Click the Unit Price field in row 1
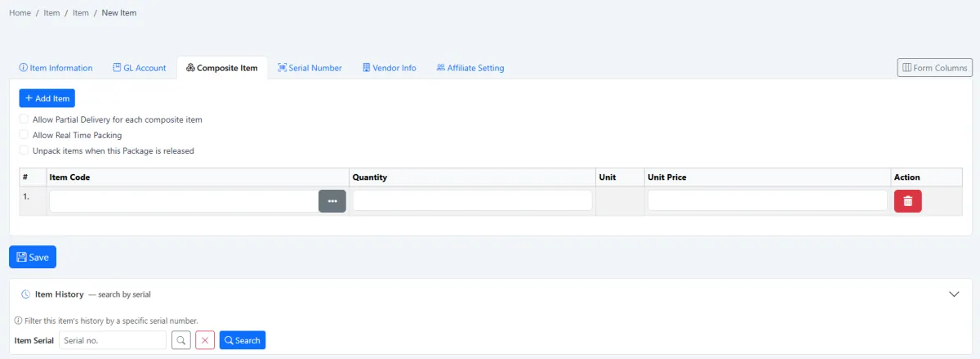 (x=767, y=200)
